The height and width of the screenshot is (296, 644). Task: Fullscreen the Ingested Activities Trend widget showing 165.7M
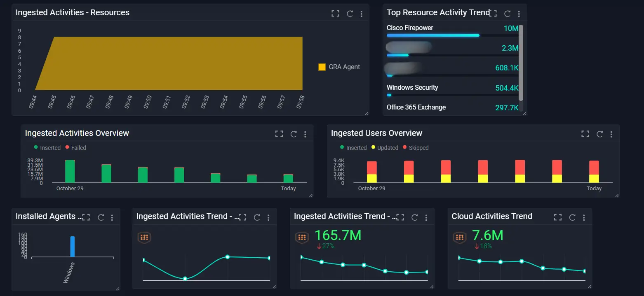[x=400, y=217]
